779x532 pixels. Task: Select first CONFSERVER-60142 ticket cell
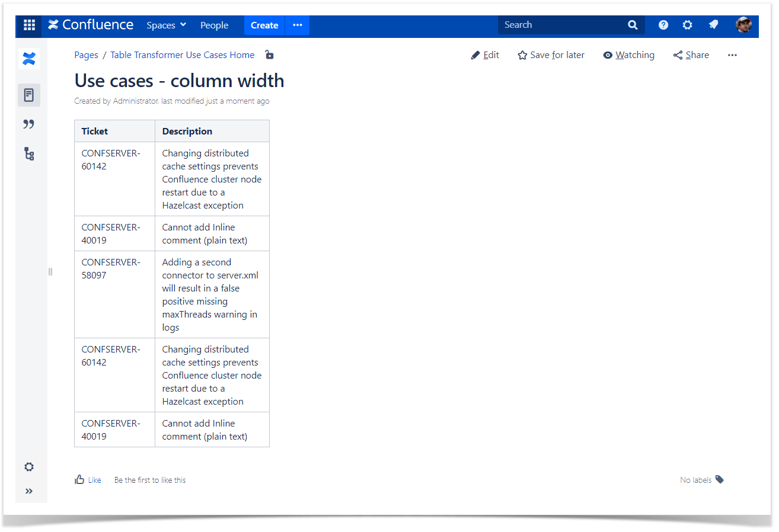pos(115,179)
